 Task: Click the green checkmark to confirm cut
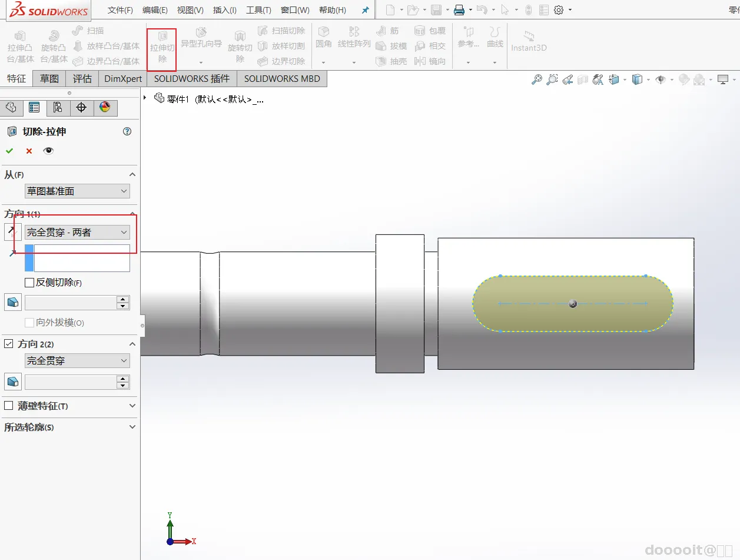(x=9, y=151)
